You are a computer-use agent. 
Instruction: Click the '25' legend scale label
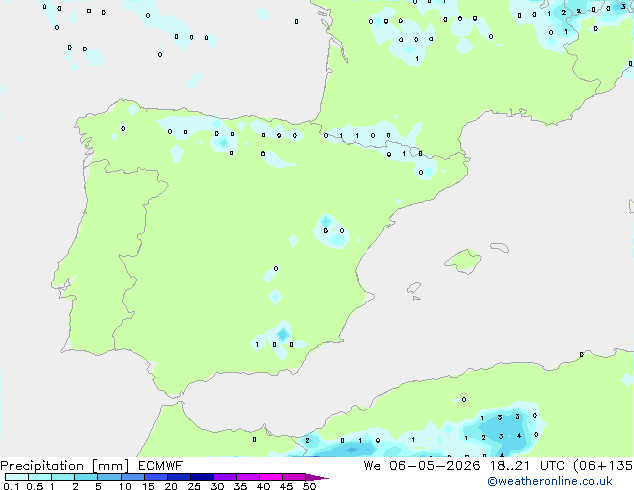(194, 486)
